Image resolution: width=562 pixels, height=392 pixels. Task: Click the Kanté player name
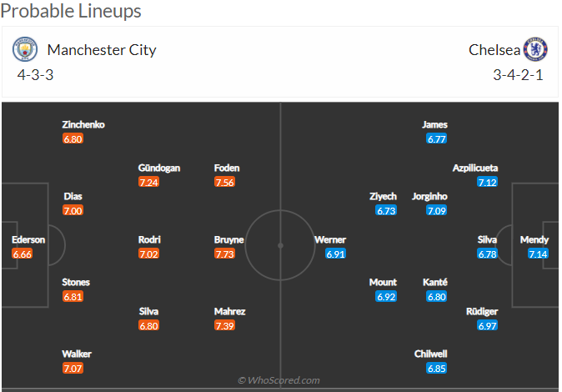(435, 282)
